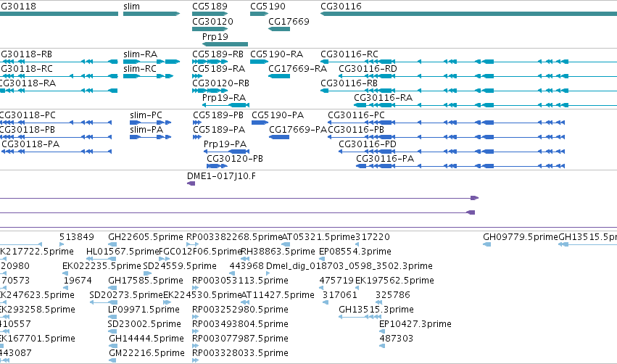Click the Prp19-PA protein label
This screenshot has height=364, width=617.
coord(225,144)
